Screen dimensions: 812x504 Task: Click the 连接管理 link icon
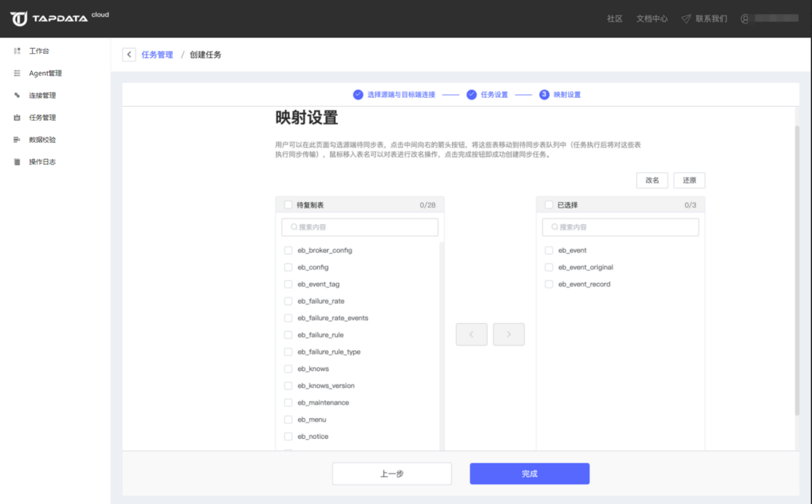[17, 95]
